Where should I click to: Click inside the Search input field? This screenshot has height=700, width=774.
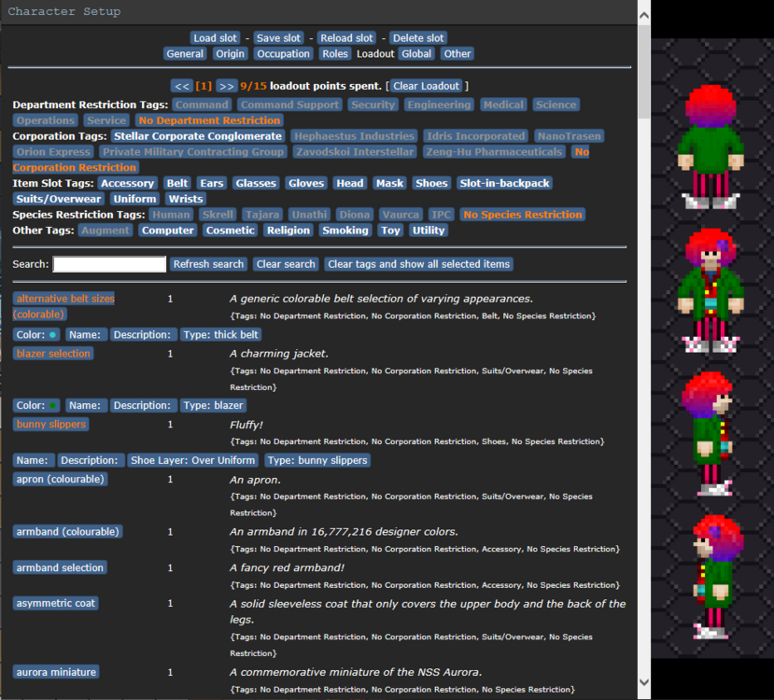[x=107, y=263]
